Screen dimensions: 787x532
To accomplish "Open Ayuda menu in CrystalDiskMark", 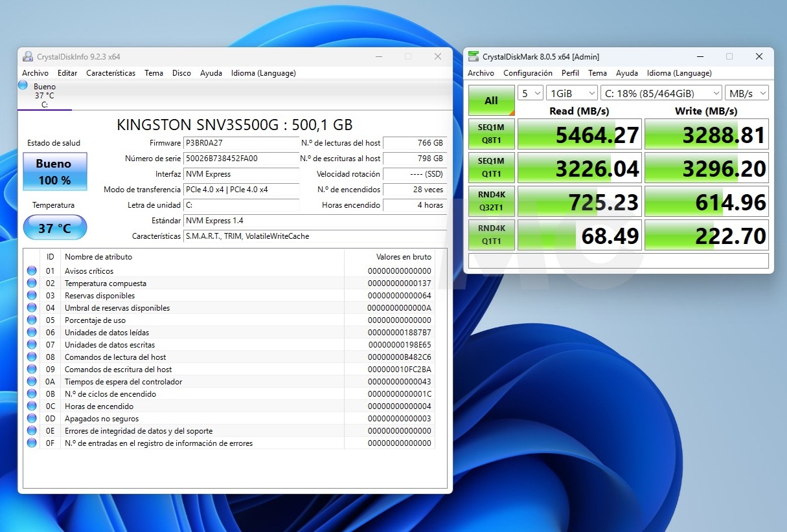I will pos(627,73).
